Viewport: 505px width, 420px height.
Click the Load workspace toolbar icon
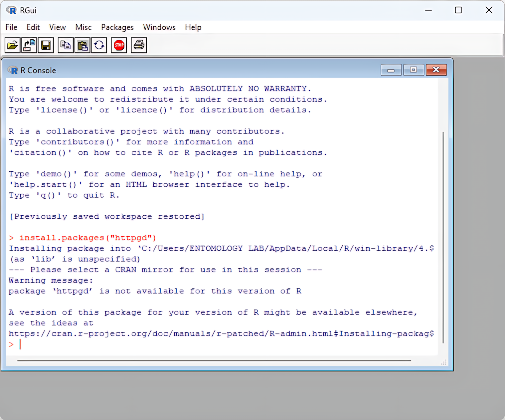29,45
